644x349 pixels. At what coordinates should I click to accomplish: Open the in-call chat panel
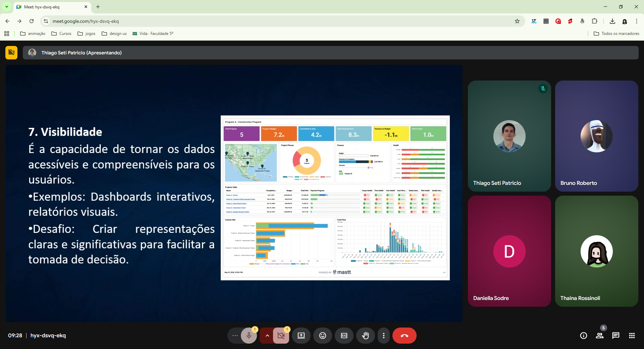pyautogui.click(x=615, y=336)
